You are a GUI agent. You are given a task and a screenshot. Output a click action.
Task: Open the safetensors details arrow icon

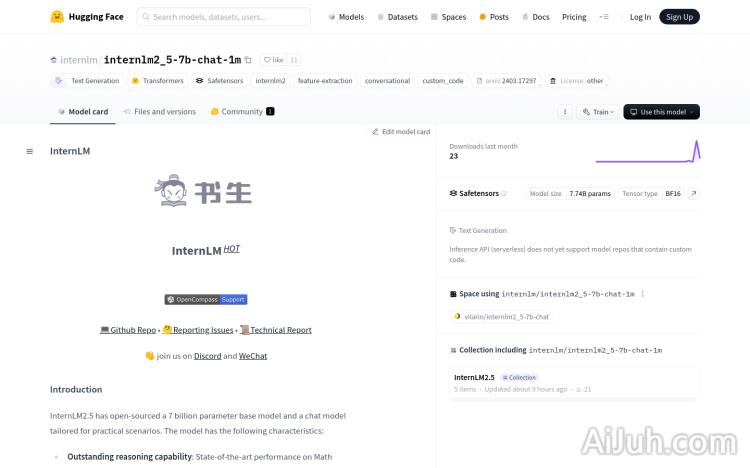tap(694, 194)
